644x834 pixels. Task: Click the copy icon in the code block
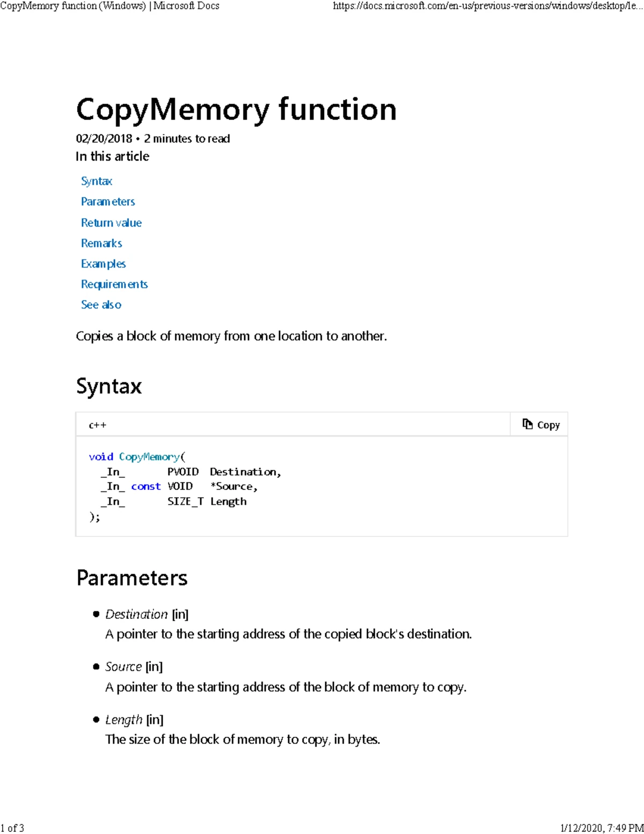coord(528,424)
